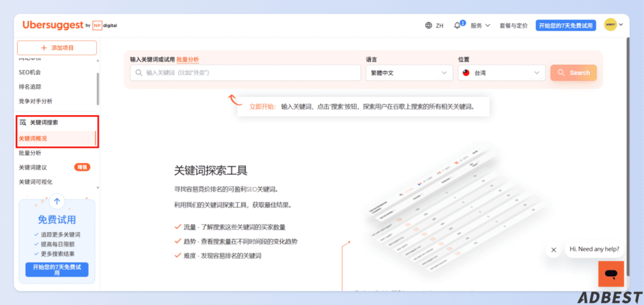The width and height of the screenshot is (644, 305).
Task: Click the upward arrow icon in 免费试用 card
Action: (x=57, y=201)
